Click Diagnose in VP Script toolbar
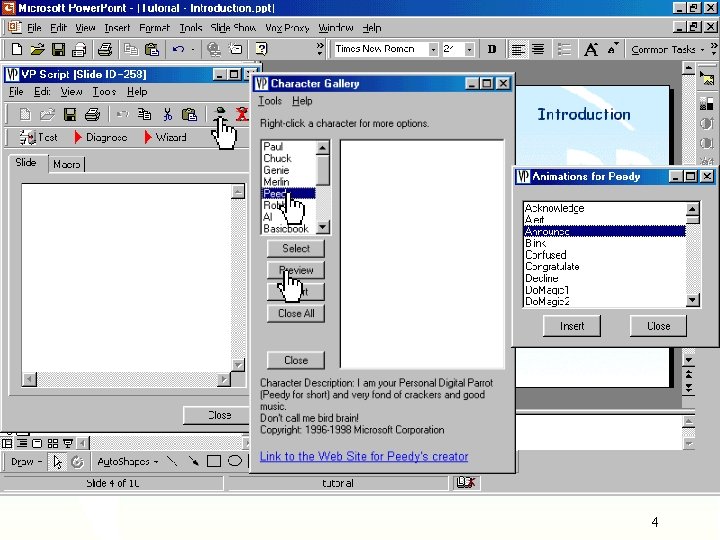Screen dimensions: 720x540 [x=101, y=137]
